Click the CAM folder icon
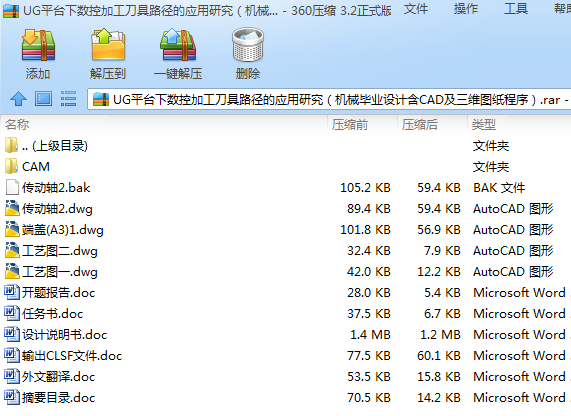Image resolution: width=571 pixels, height=416 pixels. tap(12, 166)
